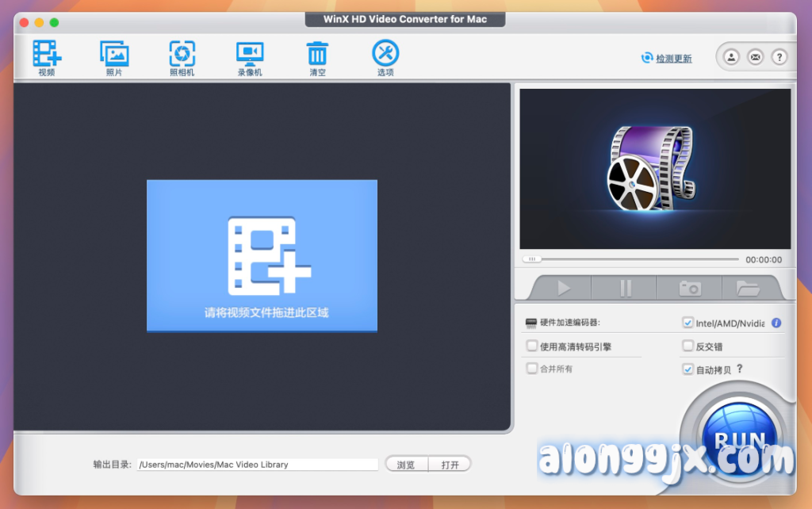Click the hardware encoder info icon

[776, 323]
